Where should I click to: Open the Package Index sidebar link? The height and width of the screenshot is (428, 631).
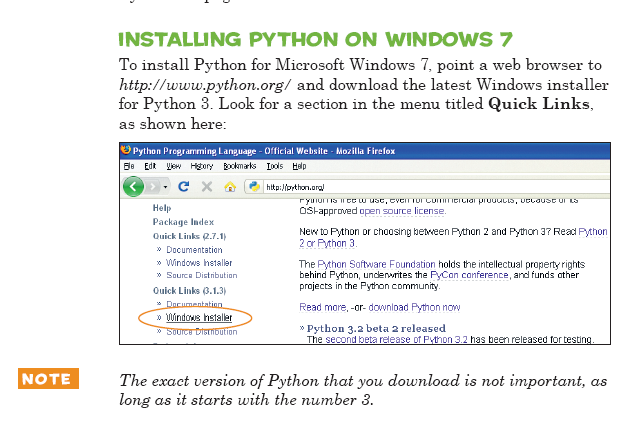click(x=183, y=222)
